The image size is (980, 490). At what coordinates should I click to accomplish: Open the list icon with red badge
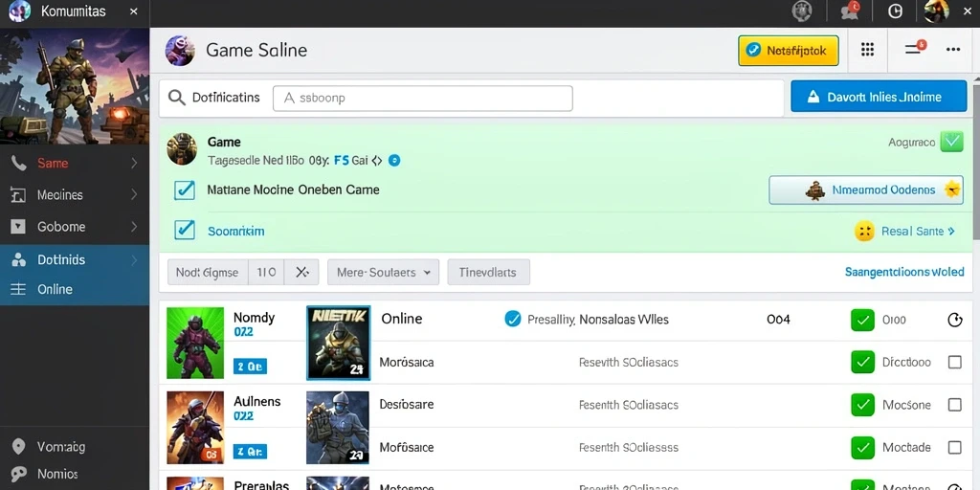(x=915, y=48)
